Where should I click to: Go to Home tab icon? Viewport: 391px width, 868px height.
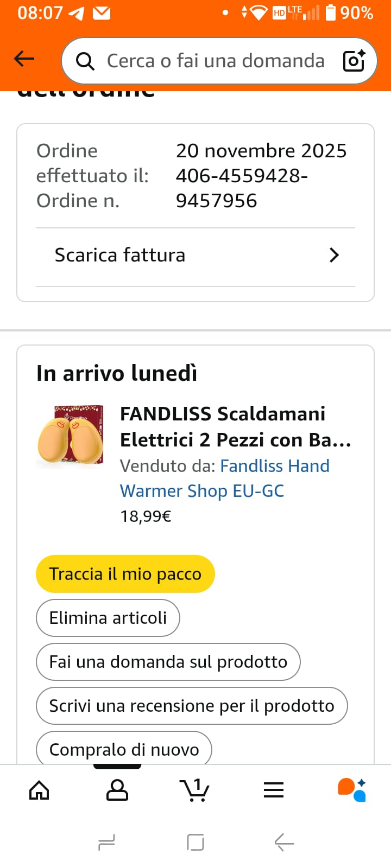click(x=39, y=790)
